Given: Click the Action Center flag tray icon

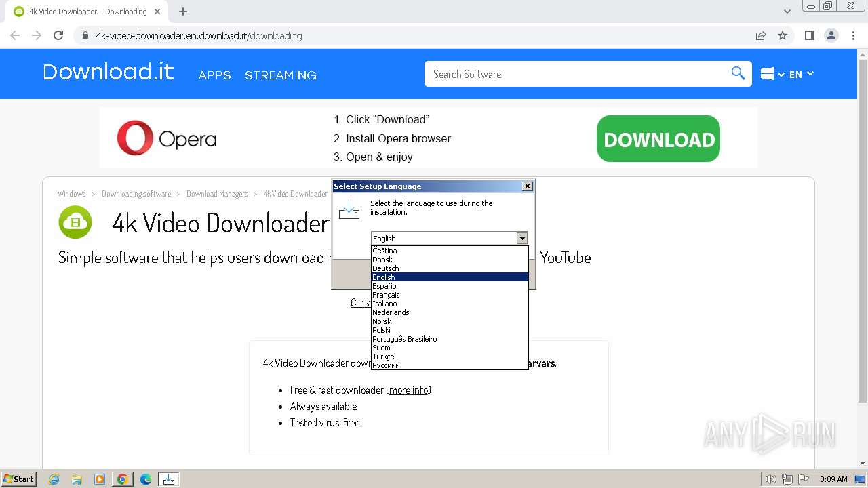Looking at the screenshot, I should [x=804, y=479].
